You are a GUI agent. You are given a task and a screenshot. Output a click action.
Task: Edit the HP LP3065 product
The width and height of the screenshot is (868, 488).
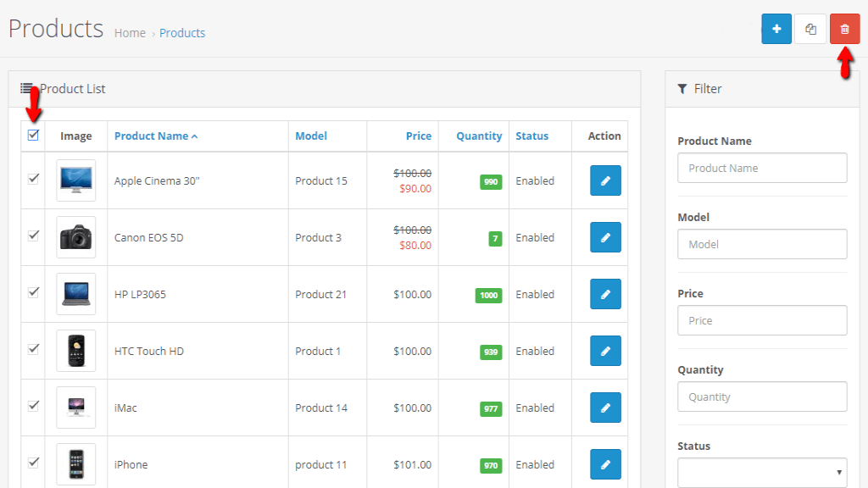click(x=605, y=294)
